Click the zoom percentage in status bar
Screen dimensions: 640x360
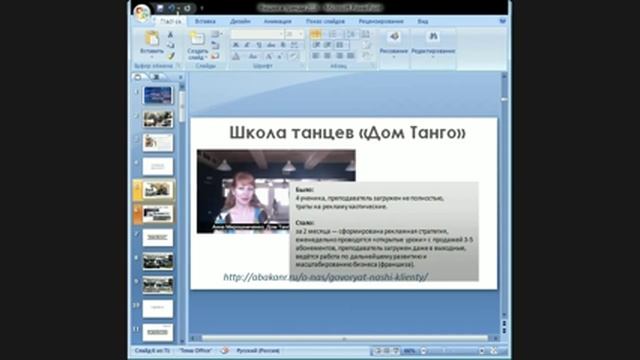pyautogui.click(x=409, y=351)
